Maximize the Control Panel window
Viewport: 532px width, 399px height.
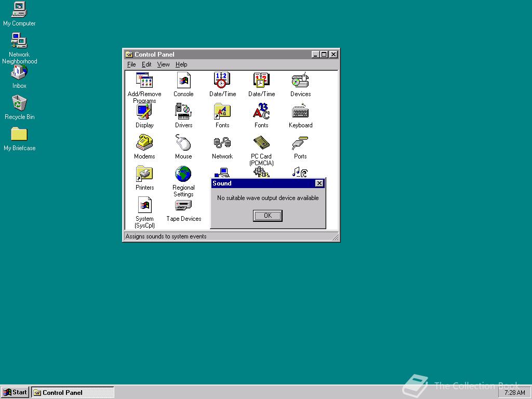[x=324, y=54]
